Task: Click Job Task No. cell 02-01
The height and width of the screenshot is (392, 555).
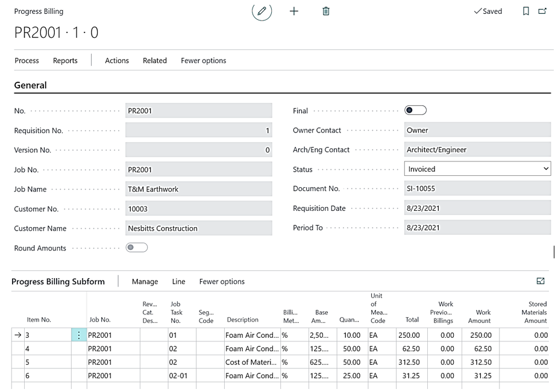Action: coord(182,375)
